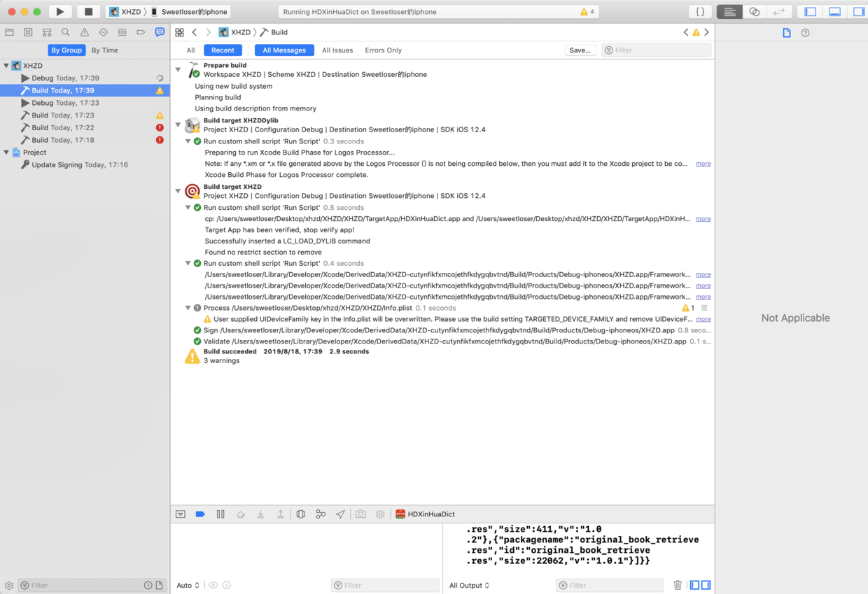Open Debug Memory Graph icon
868x594 pixels.
pyautogui.click(x=321, y=514)
